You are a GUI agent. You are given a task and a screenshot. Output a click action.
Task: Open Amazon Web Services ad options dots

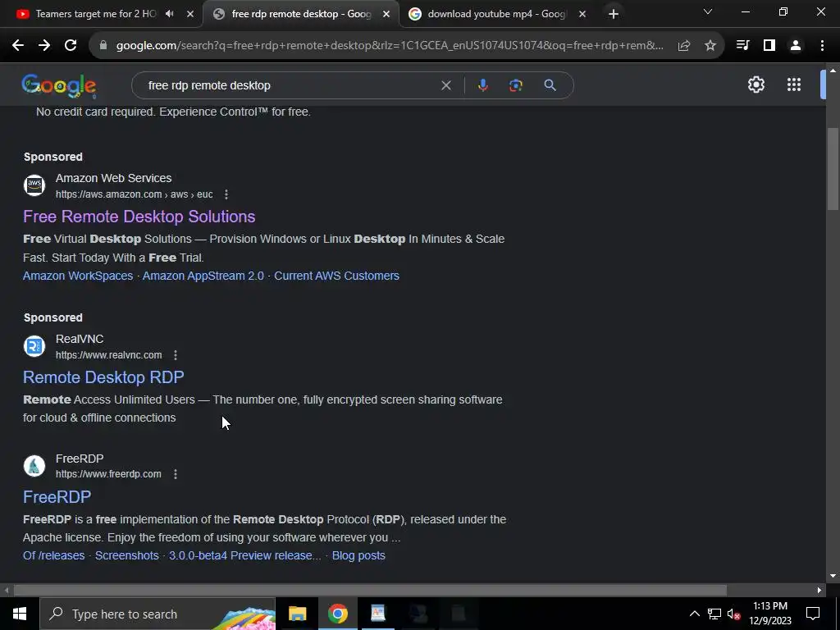click(226, 194)
